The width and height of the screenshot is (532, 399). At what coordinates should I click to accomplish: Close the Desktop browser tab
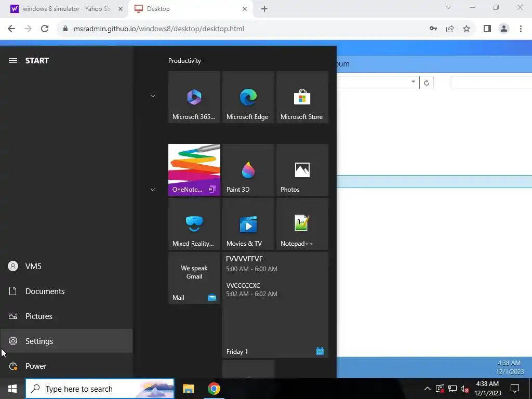tap(245, 9)
